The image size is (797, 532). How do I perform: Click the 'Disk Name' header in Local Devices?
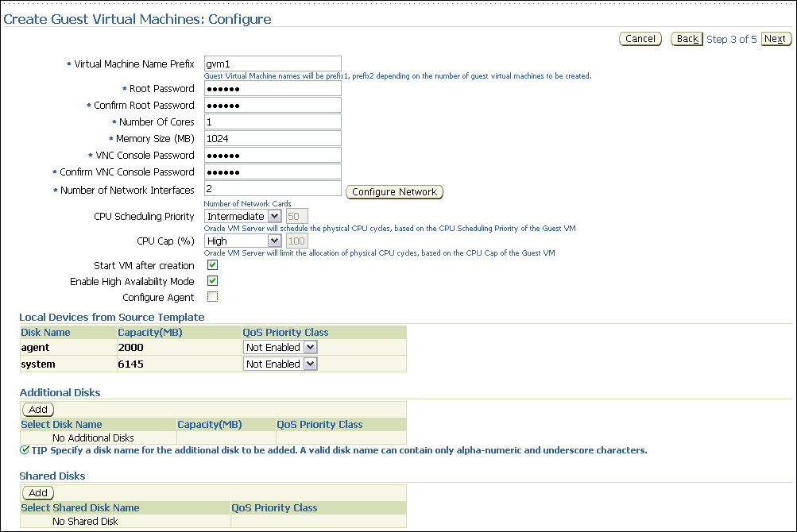pyautogui.click(x=46, y=333)
